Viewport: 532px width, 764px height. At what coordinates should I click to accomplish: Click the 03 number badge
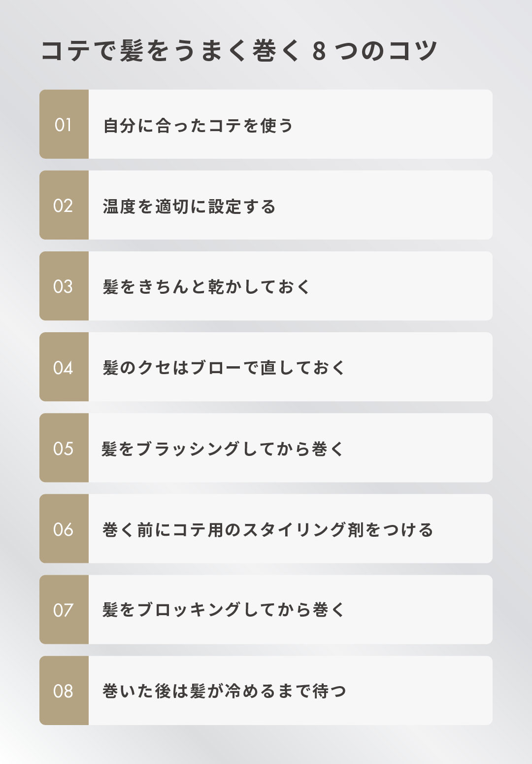64,286
